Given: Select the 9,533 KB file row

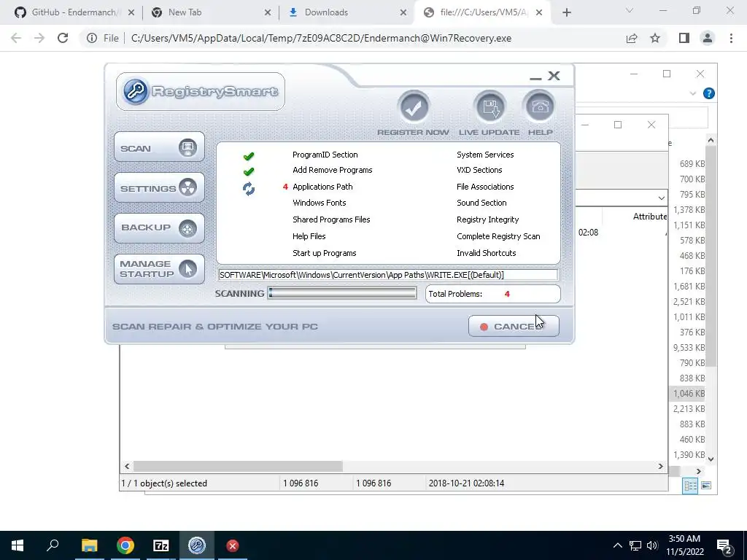Looking at the screenshot, I should [688, 348].
